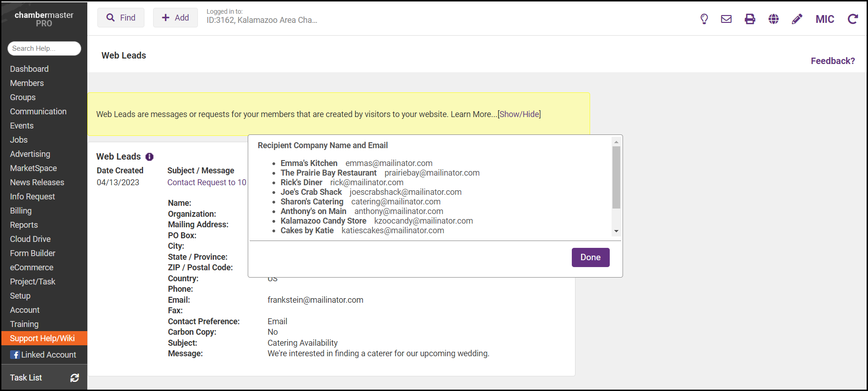Click the Search Help input field

44,48
